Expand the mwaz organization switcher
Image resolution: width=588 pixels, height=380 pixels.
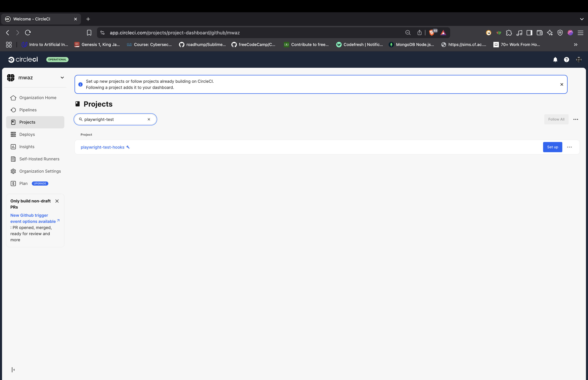click(62, 77)
